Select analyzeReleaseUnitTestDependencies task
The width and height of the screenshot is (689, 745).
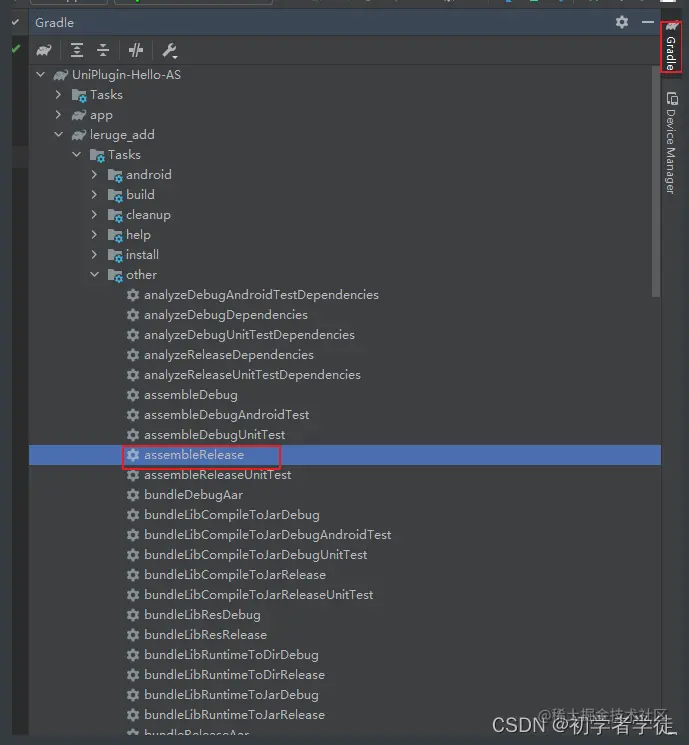(252, 375)
